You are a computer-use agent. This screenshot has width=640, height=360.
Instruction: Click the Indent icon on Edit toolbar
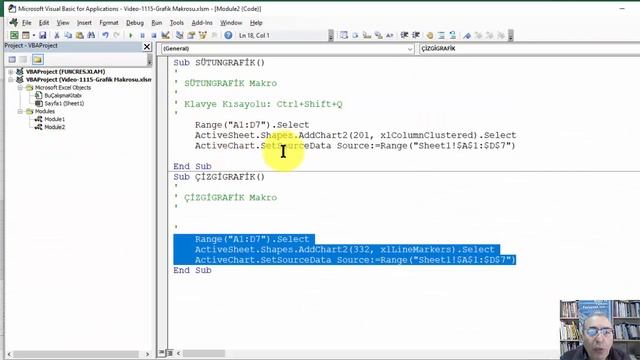(404, 36)
